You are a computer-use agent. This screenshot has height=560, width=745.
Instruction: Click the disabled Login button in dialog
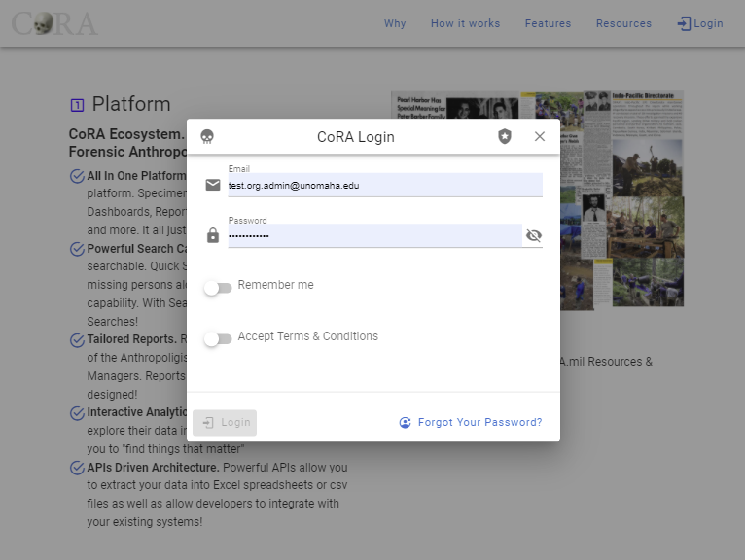(x=225, y=423)
